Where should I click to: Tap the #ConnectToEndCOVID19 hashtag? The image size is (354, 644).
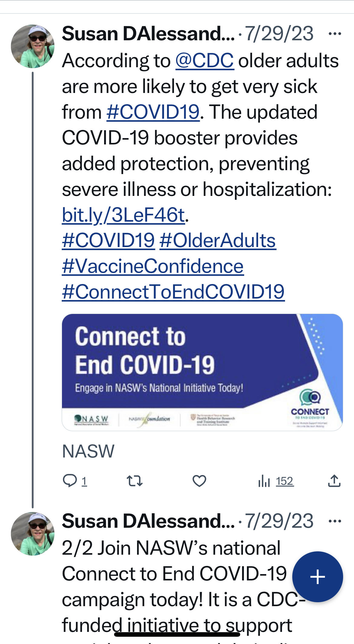(173, 292)
